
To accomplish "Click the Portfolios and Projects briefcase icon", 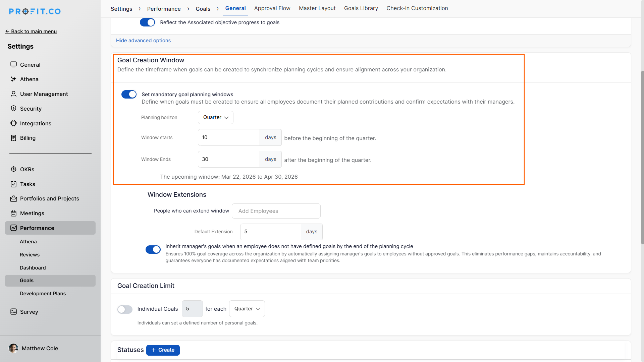I will pos(13,199).
